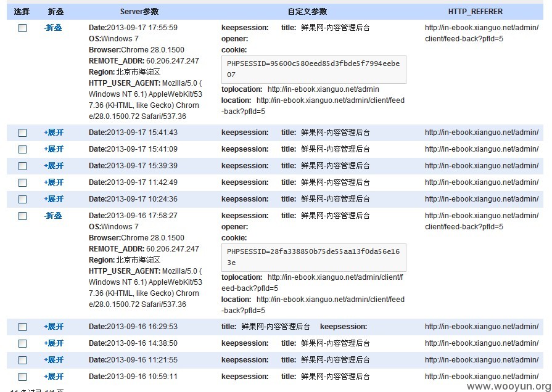Expand the 2013-09-17 15:39:39 record

(54, 165)
